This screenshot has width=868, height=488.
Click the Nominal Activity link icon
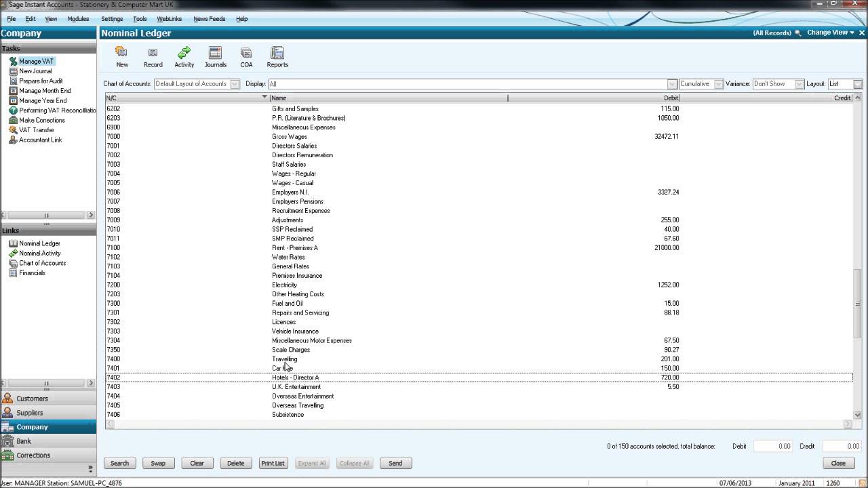[x=13, y=253]
